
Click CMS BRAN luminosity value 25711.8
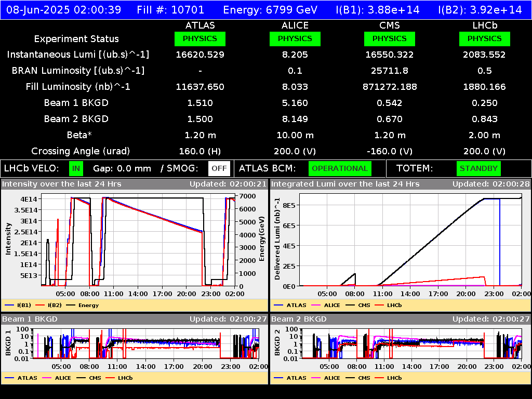click(x=390, y=71)
